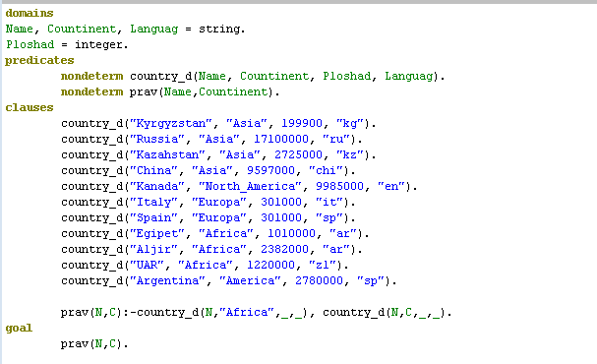Click the "Egipet" string literal
Image resolution: width=597 pixels, height=364 pixels.
(x=157, y=234)
